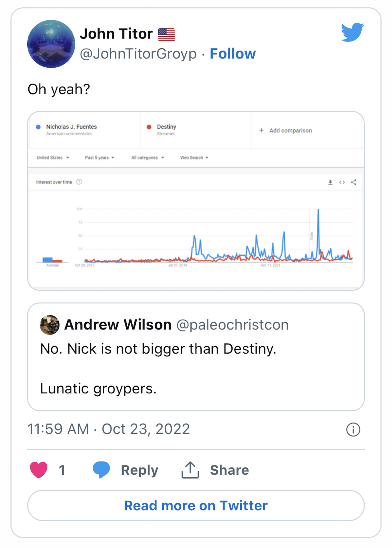This screenshot has height=548, width=392.
Task: Like the tweet with the heart icon
Action: point(39,470)
